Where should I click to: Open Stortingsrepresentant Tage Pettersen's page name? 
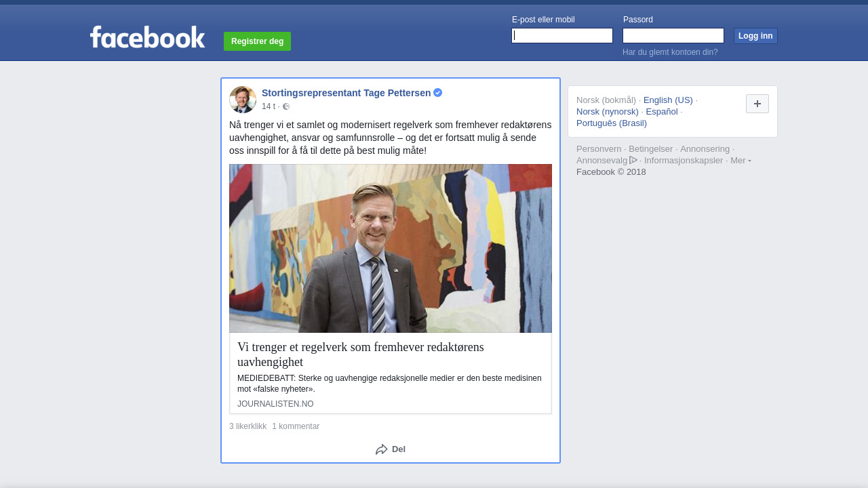tap(346, 93)
